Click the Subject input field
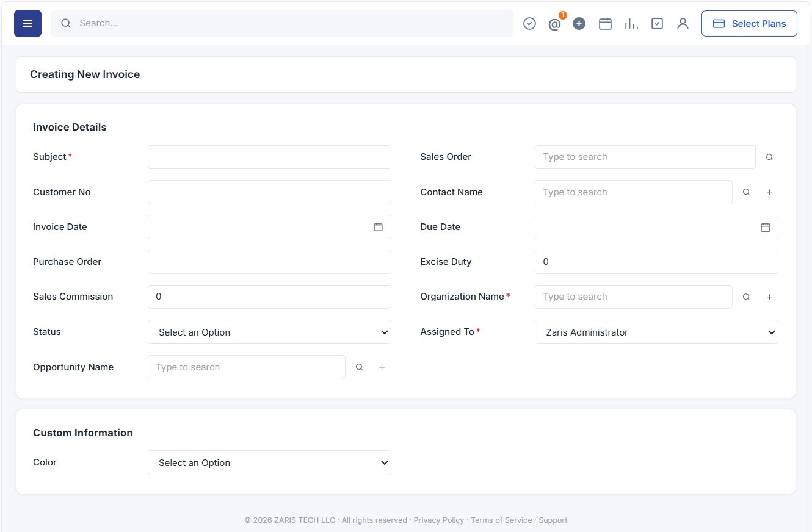 269,157
